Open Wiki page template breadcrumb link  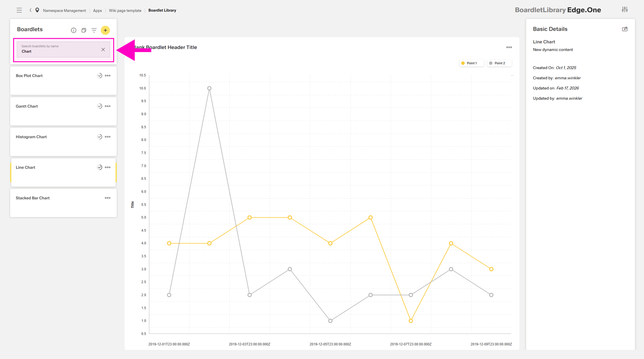click(x=125, y=11)
